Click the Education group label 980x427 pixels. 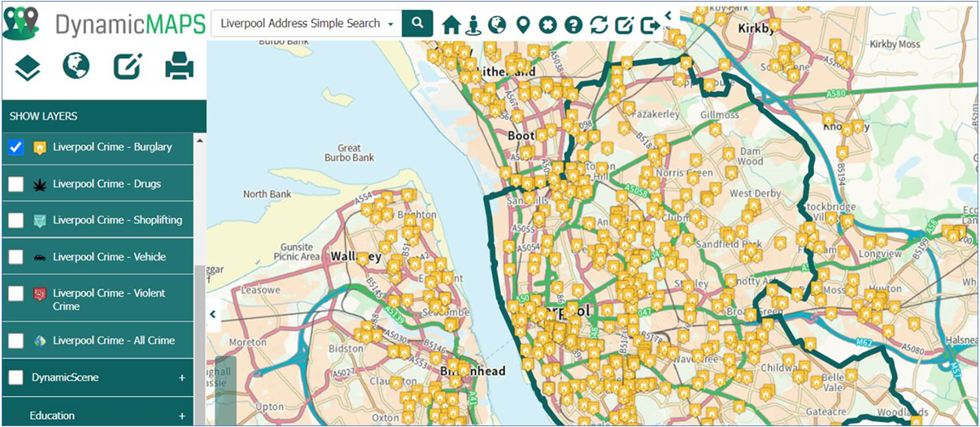click(x=52, y=416)
